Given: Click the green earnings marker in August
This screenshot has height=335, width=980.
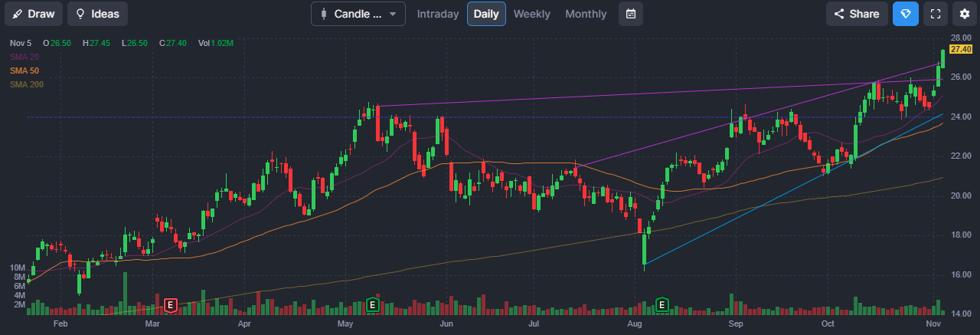Looking at the screenshot, I should coord(662,305).
